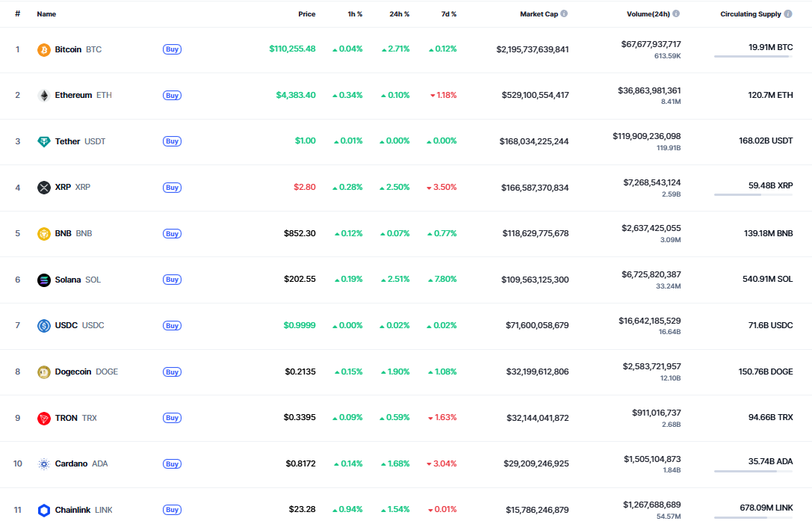
Task: Open the Volume(24h) info tooltip icon
Action: (x=677, y=13)
